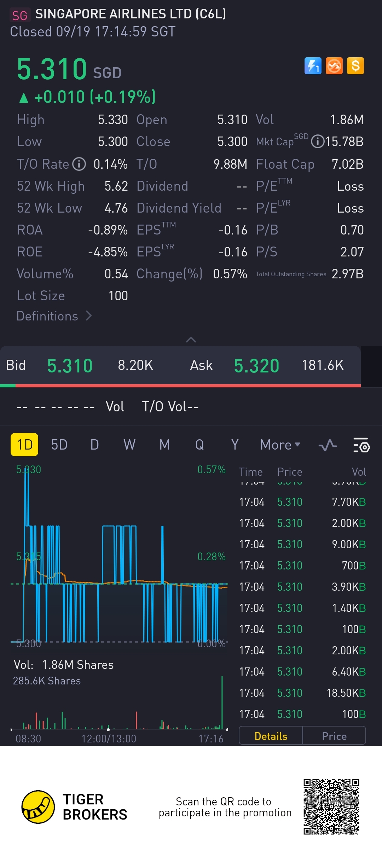The image size is (382, 868).
Task: Open info icon beside Mkt Cap
Action: (318, 142)
